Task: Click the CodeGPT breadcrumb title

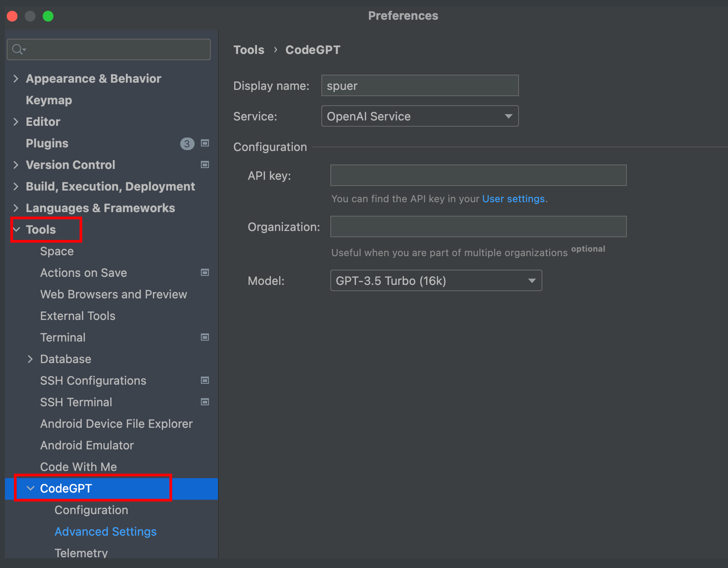Action: 313,50
